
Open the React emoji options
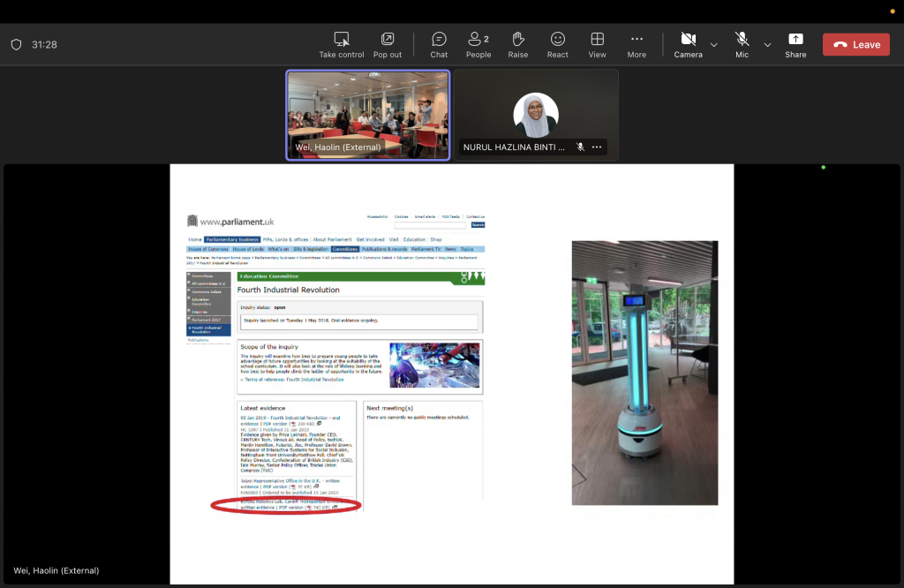point(558,45)
